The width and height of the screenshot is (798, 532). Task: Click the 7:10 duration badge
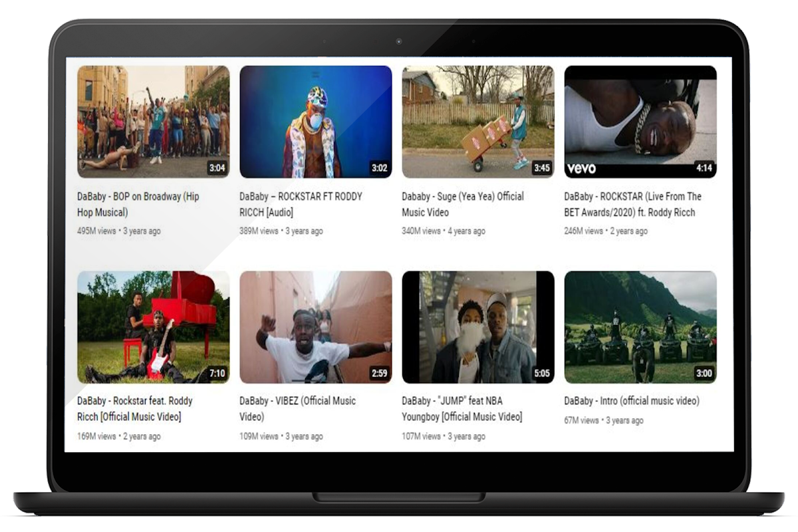point(217,374)
